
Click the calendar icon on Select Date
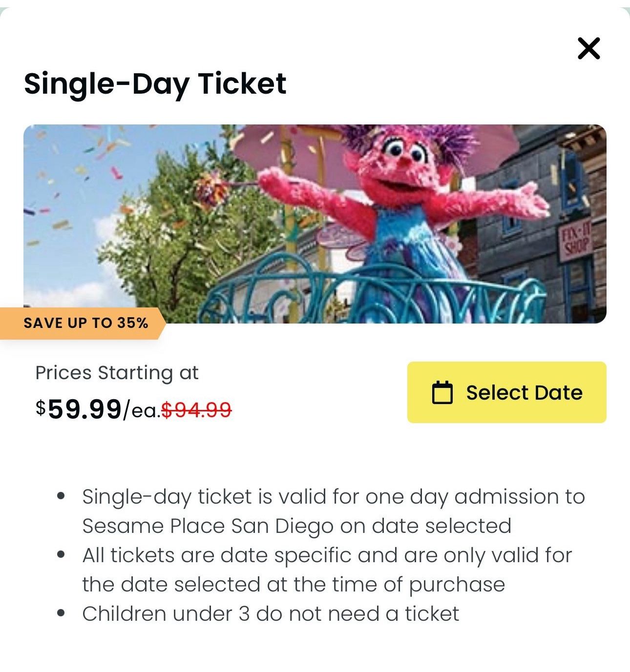point(442,393)
